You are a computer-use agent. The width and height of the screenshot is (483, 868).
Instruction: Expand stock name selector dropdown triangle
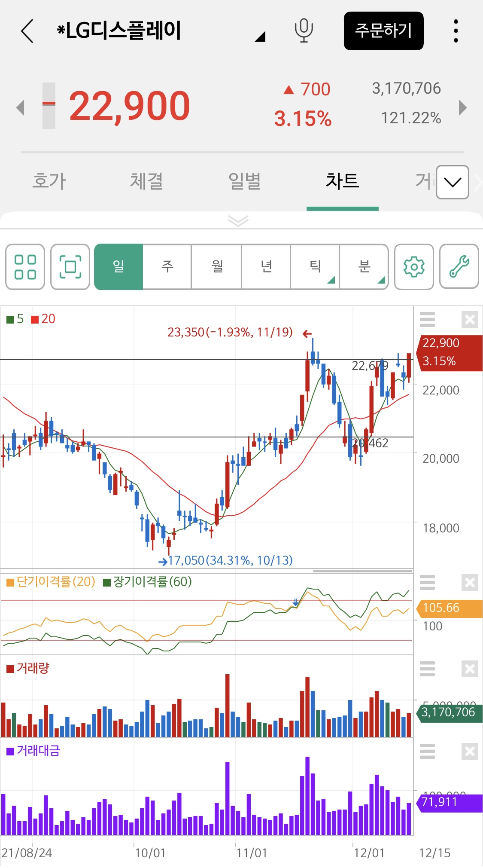(260, 37)
